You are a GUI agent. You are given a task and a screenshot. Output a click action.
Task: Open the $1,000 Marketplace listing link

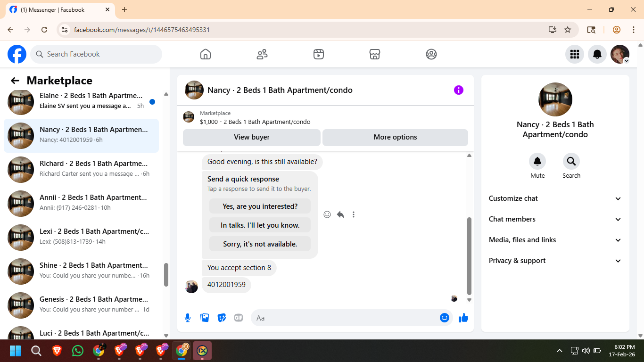point(255,122)
